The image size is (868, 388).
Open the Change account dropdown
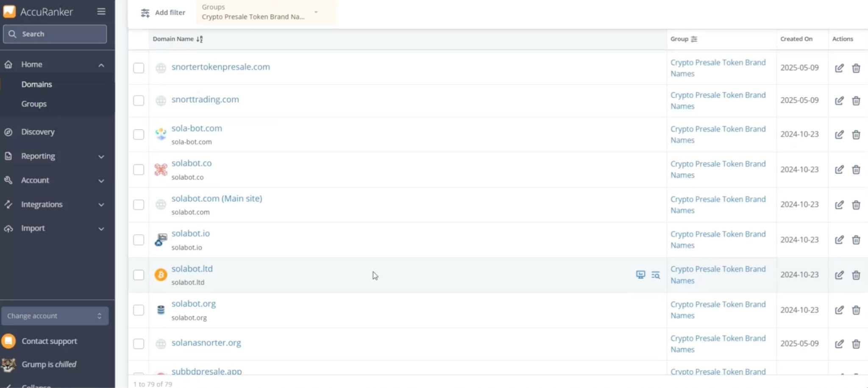pos(55,316)
